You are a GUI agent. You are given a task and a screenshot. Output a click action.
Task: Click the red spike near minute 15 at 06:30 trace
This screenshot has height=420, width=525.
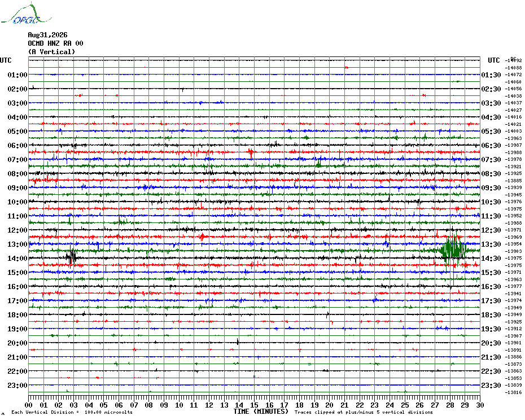[x=251, y=153]
